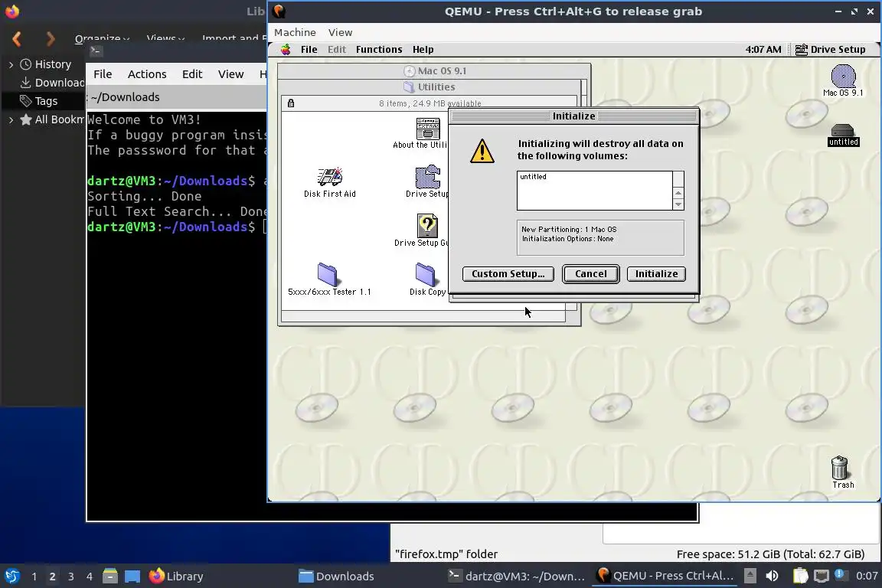Click the Initialize button
This screenshot has height=588, width=882.
click(656, 274)
